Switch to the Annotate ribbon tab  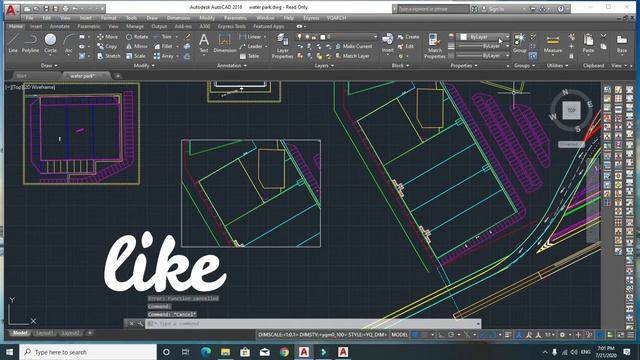[x=60, y=26]
